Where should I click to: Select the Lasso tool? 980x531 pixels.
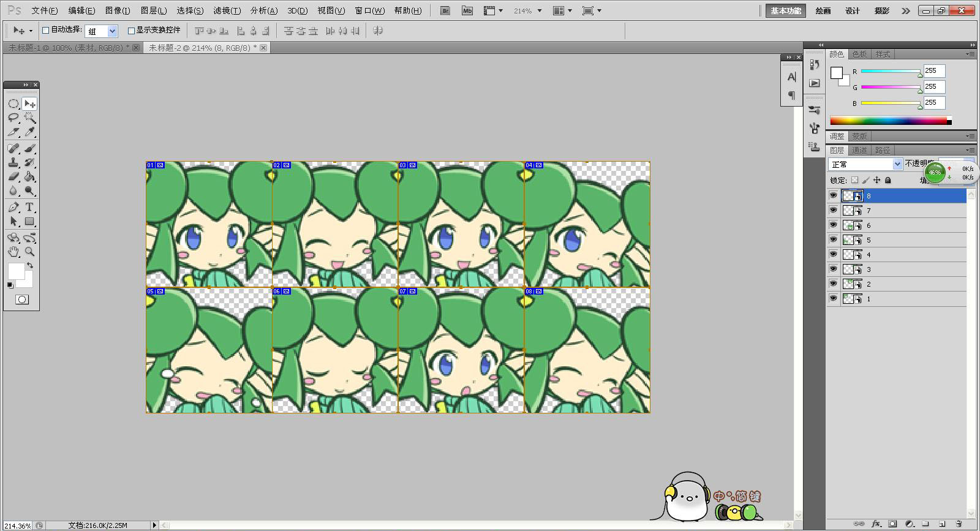(13, 118)
